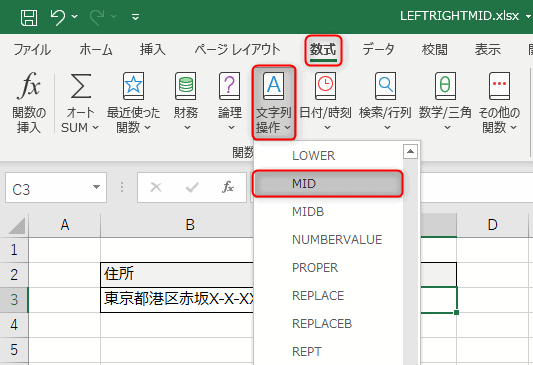Open the ホーム ribbon tab
This screenshot has height=365, width=533.
[x=96, y=50]
